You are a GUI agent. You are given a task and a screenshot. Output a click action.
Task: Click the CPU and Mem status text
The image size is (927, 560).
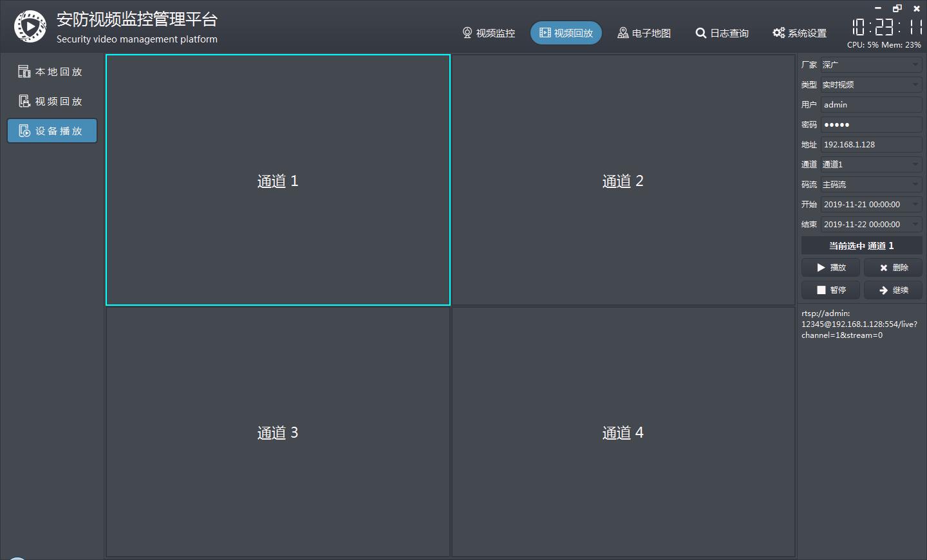tap(884, 45)
